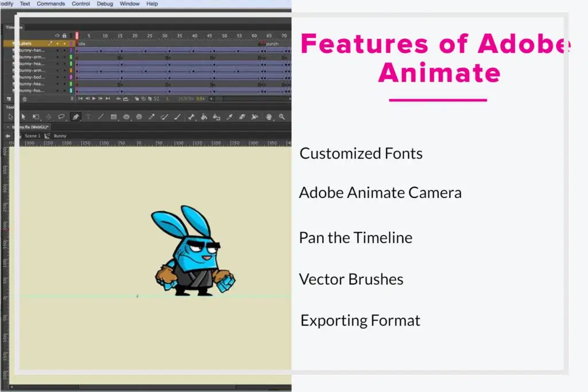Click Scene 1 in the edit breadcrumb

pos(33,135)
